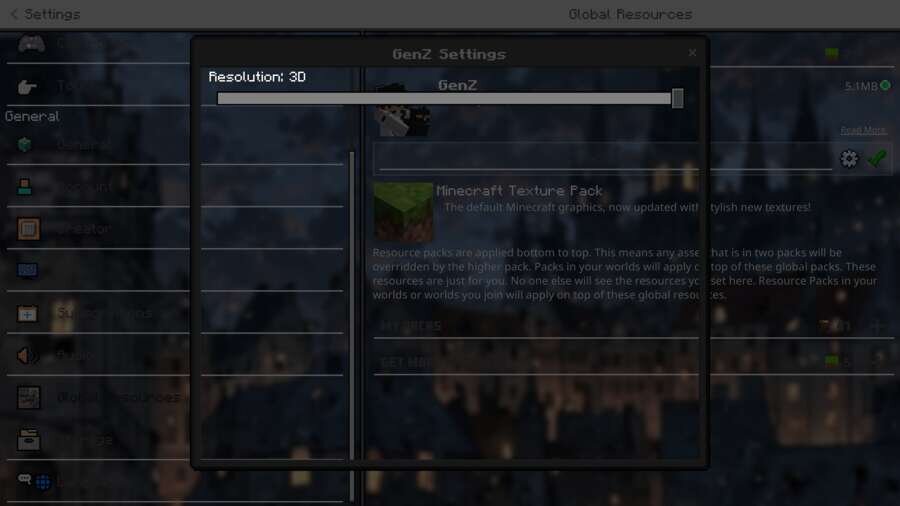Open the controller settings icon in sidebar
This screenshot has width=900, height=506.
point(31,44)
